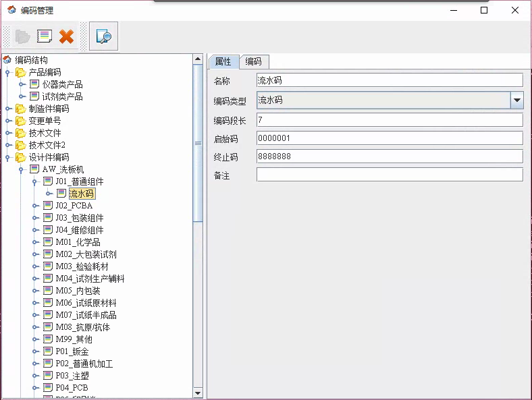
Task: Collapse the 设计件编码 tree node
Action: (8, 157)
